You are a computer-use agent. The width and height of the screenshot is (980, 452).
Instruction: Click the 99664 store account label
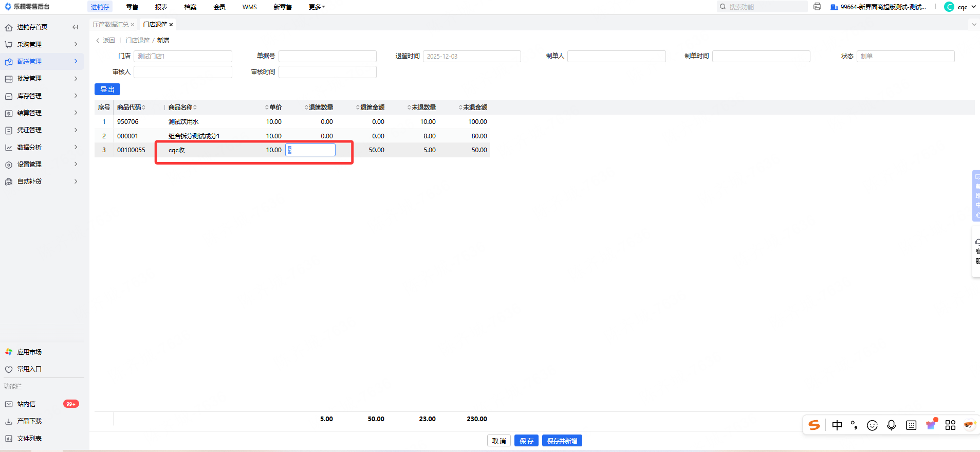[x=878, y=7]
